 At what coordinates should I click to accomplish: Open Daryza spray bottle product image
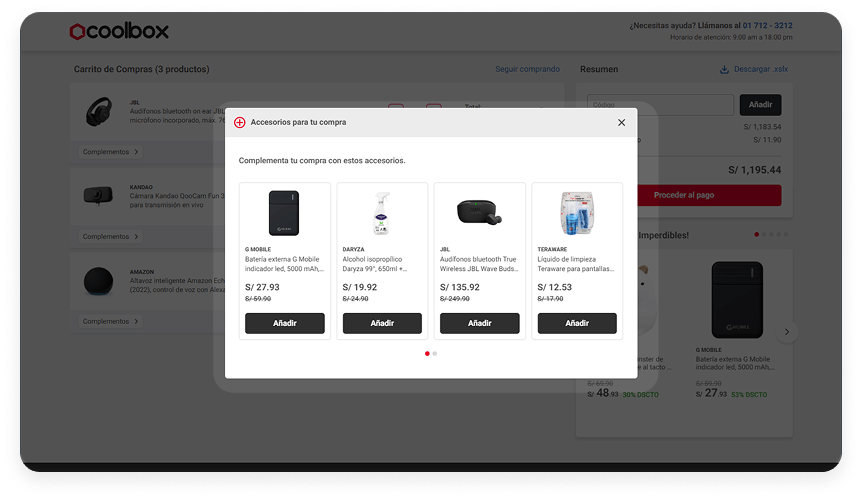pyautogui.click(x=382, y=213)
